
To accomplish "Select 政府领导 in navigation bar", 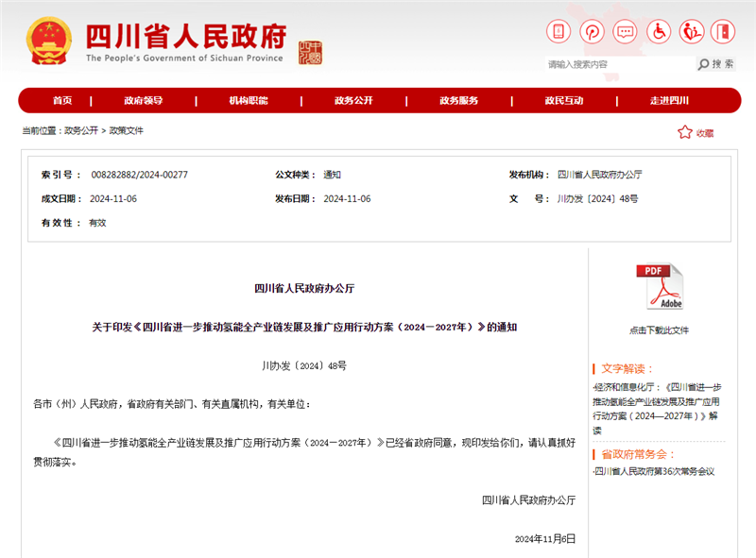I will tap(144, 101).
